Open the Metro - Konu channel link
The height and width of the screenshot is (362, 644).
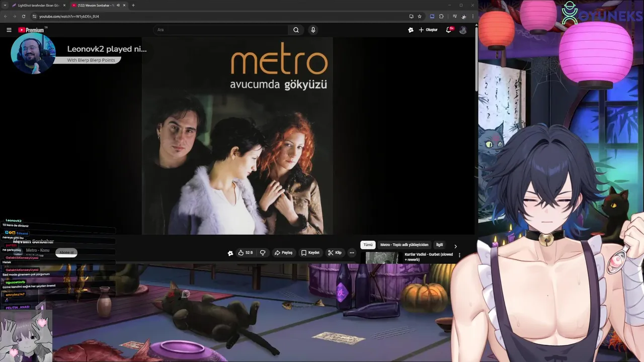pos(38,250)
